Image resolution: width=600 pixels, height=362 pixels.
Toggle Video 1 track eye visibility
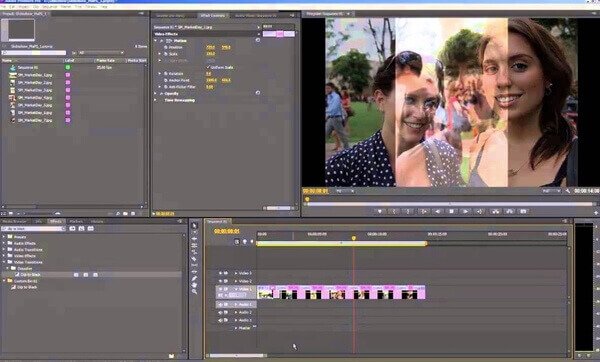pyautogui.click(x=220, y=289)
